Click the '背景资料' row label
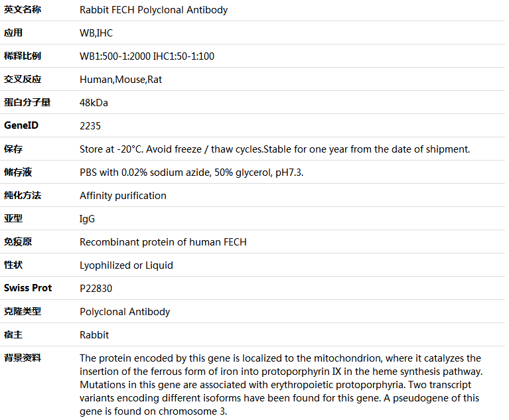 click(x=23, y=358)
